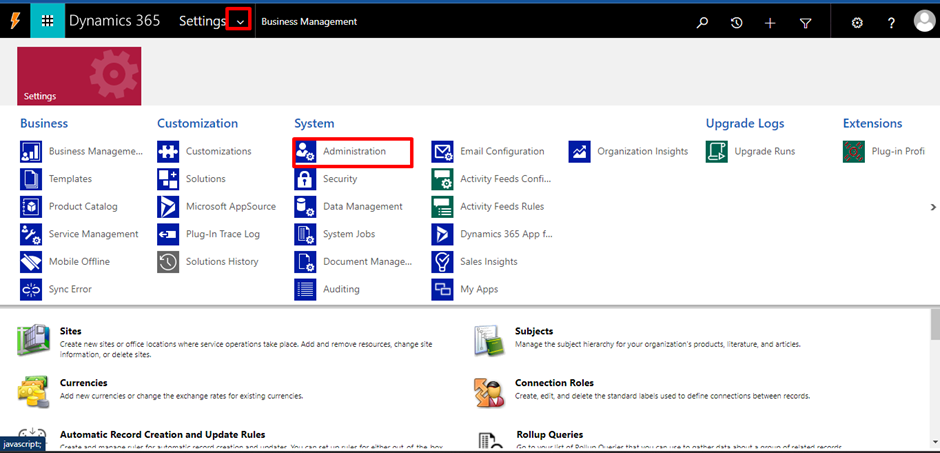Viewport: 940px width, 453px height.
Task: Open the Rollup Queries link
Action: [x=550, y=434]
